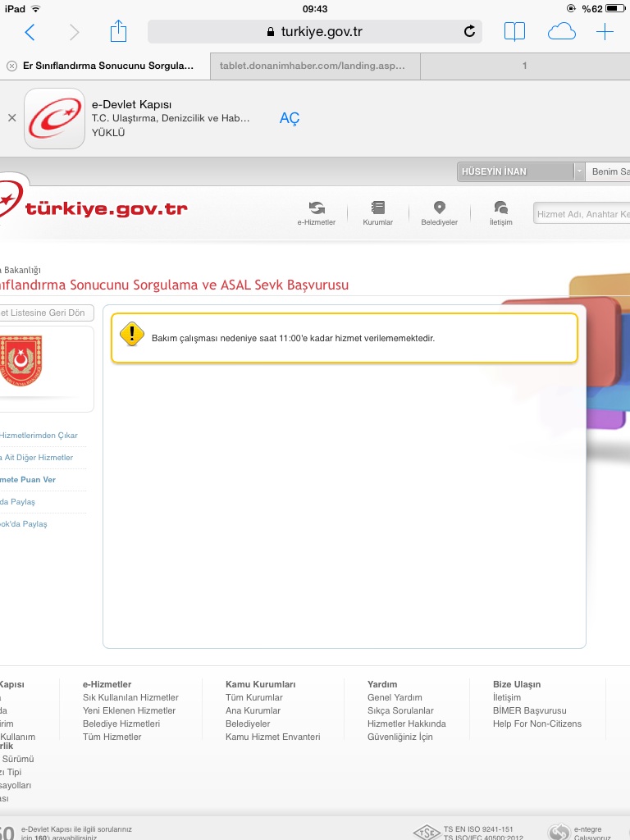Viewport: 630px width, 840px height.
Task: Open the iCloud tabs icon
Action: pos(561,32)
